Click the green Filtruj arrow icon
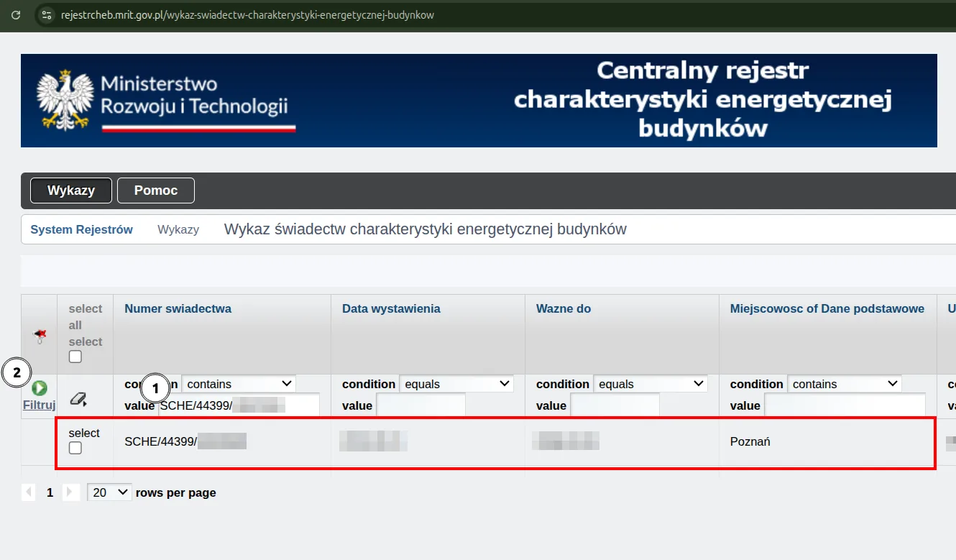The width and height of the screenshot is (956, 560). (x=39, y=388)
